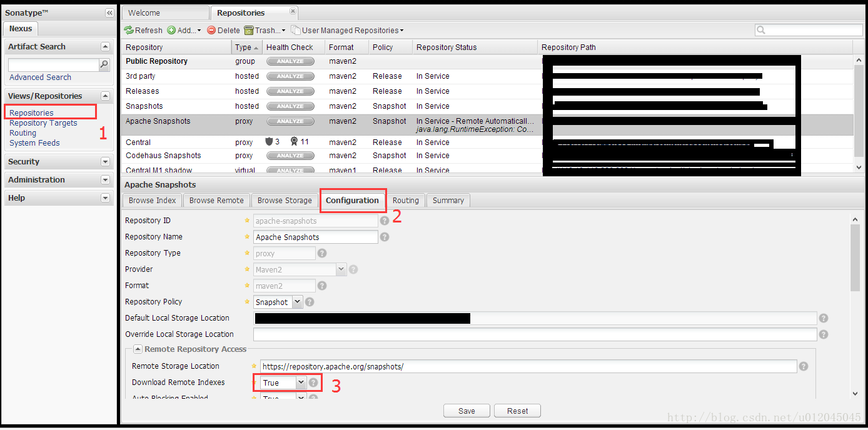This screenshot has width=868, height=430.
Task: Show help for Repository Policy
Action: 310,302
